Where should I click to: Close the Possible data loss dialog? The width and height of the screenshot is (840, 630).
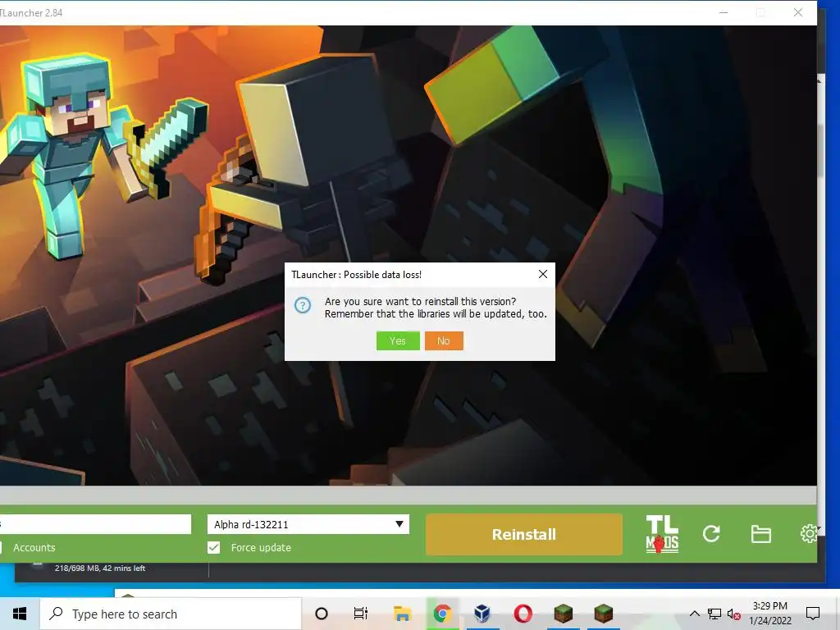pyautogui.click(x=543, y=274)
